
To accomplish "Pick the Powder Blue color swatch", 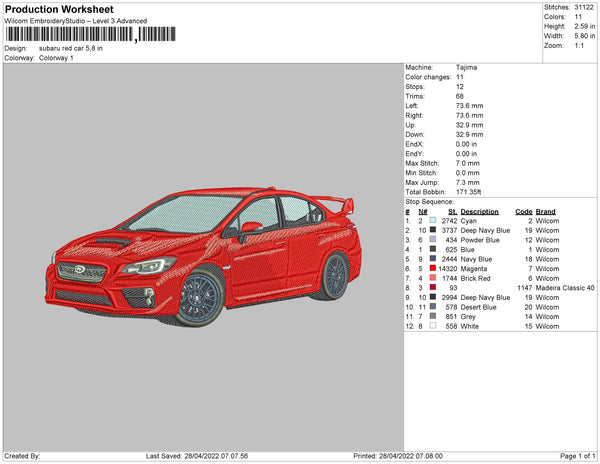I will click(x=433, y=239).
